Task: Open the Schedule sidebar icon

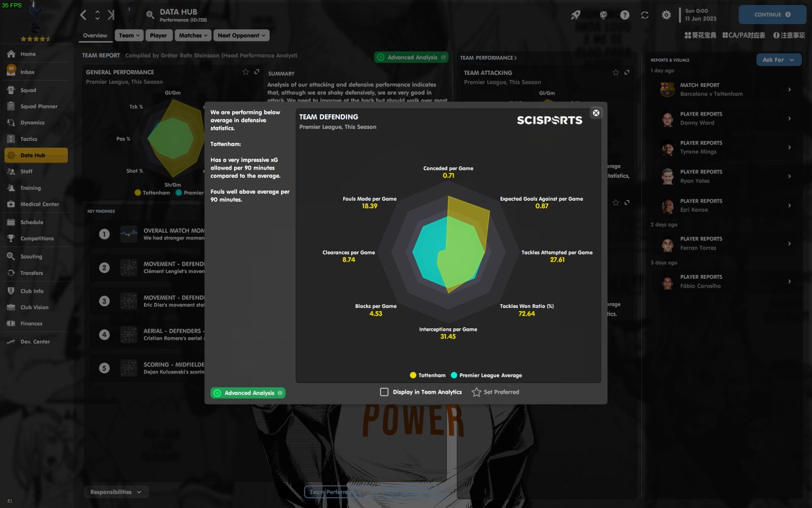Action: click(x=11, y=222)
